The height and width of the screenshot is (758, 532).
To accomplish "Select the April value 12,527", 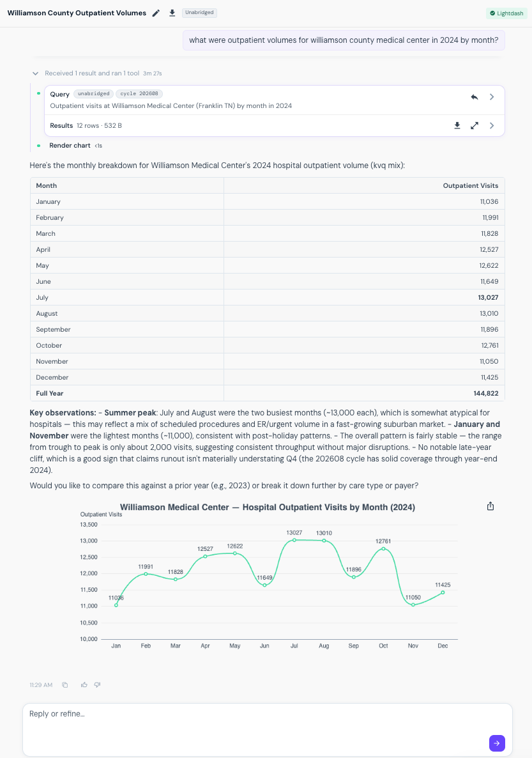I will tap(489, 249).
